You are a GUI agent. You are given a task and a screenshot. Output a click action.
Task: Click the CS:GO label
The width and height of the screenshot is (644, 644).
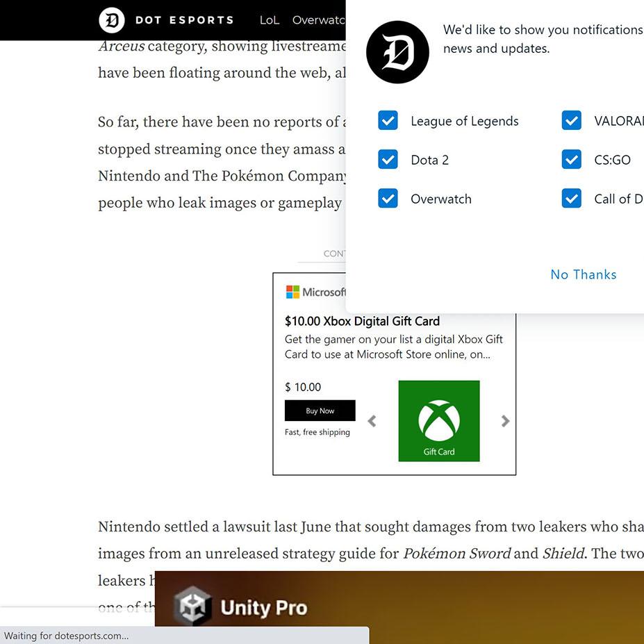pyautogui.click(x=612, y=160)
